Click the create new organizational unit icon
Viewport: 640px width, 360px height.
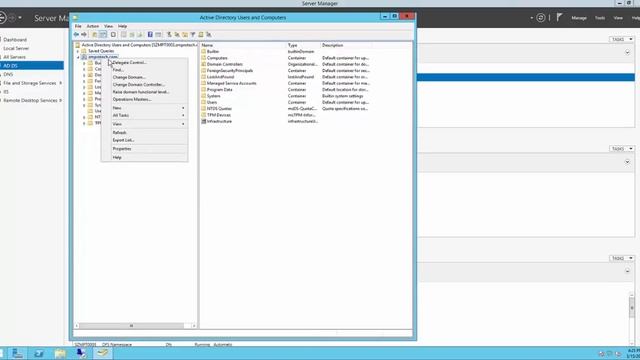point(185,35)
